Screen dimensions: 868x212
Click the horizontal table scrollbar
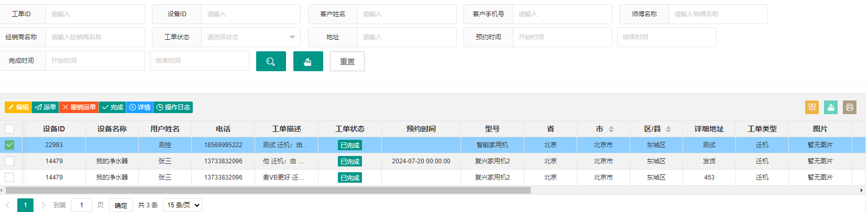(x=268, y=191)
